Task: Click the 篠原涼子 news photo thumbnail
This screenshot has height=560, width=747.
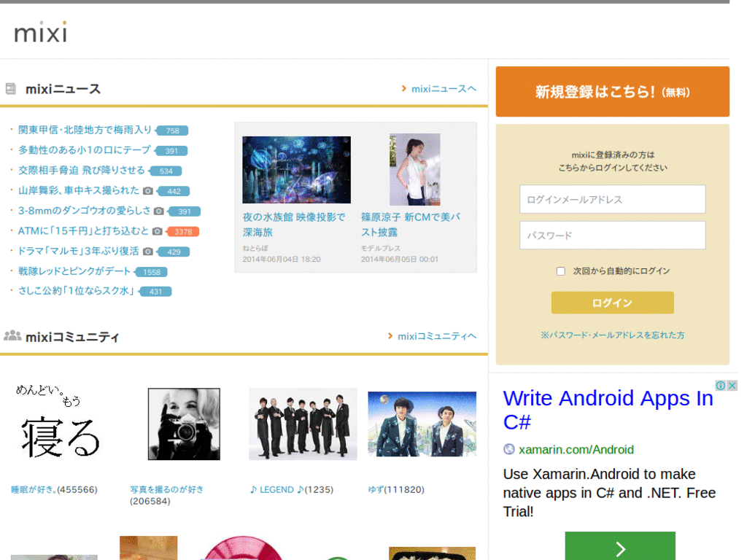Action: [414, 169]
